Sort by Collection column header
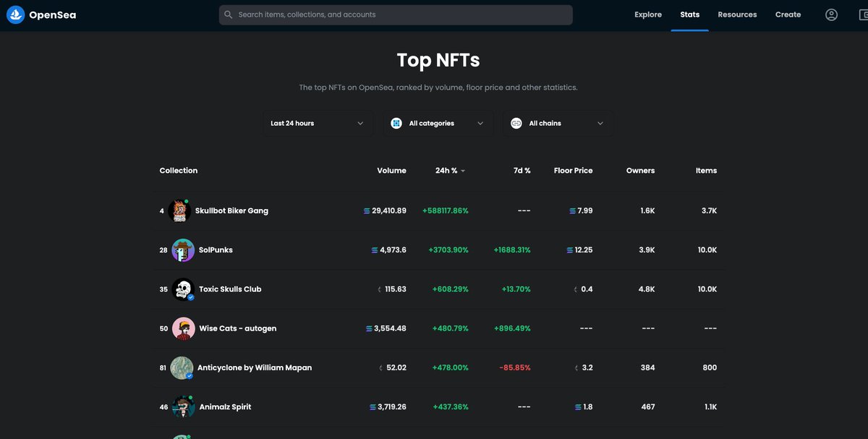 [179, 171]
